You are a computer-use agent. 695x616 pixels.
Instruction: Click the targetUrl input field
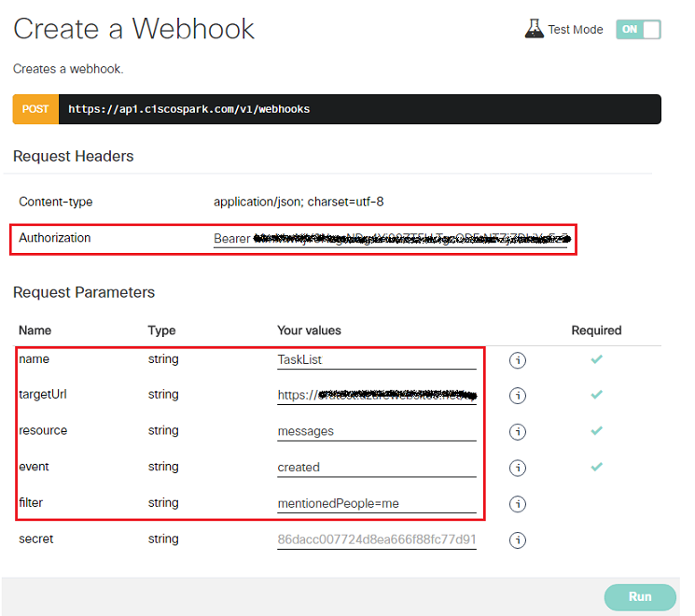coord(376,395)
